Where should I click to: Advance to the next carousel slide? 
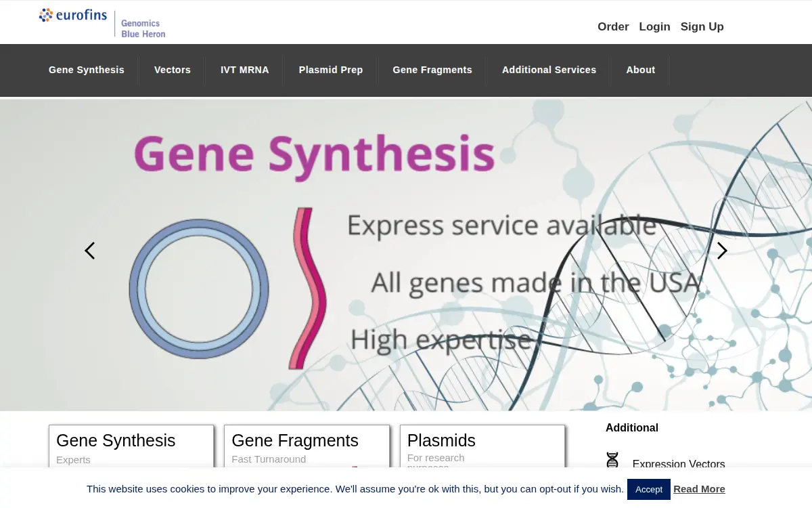[x=722, y=251]
